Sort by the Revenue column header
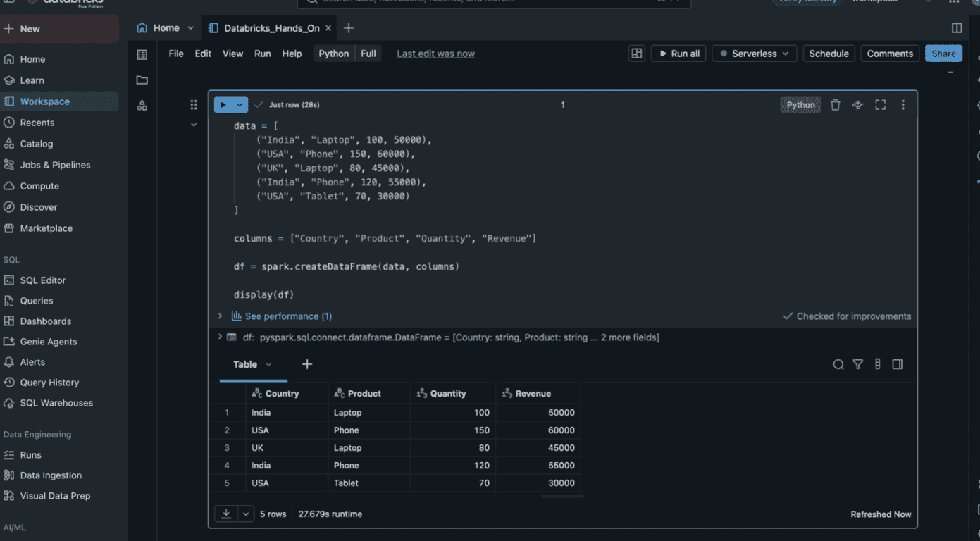980x541 pixels. coord(538,394)
